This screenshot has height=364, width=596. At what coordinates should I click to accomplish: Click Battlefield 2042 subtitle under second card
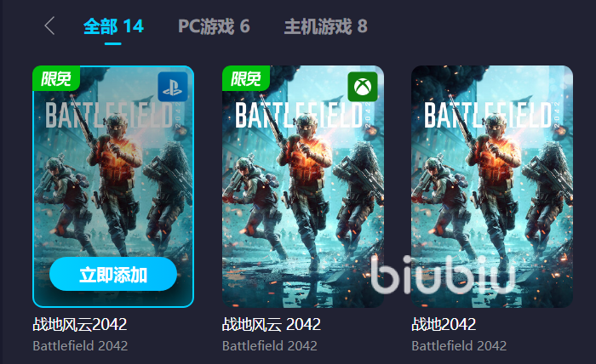(x=270, y=346)
